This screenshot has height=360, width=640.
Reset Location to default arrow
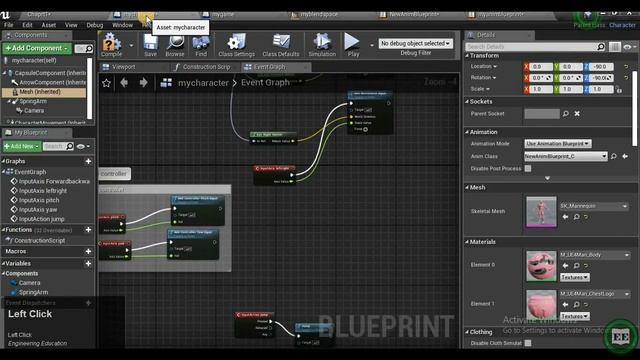tap(626, 67)
